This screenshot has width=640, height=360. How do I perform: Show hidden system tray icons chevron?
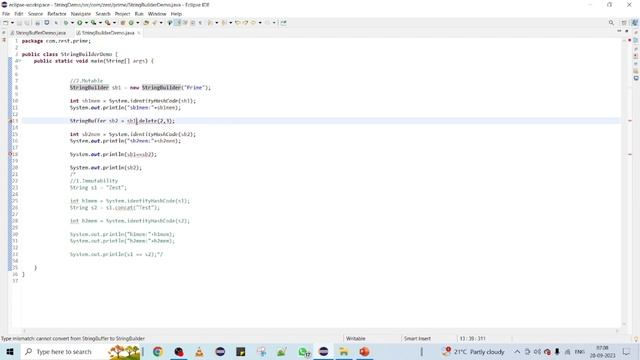pos(517,351)
